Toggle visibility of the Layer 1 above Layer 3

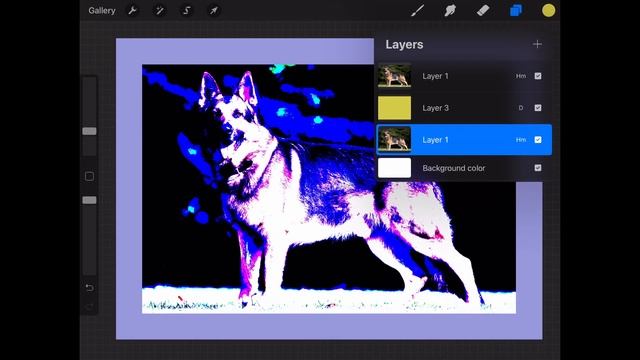pos(538,76)
